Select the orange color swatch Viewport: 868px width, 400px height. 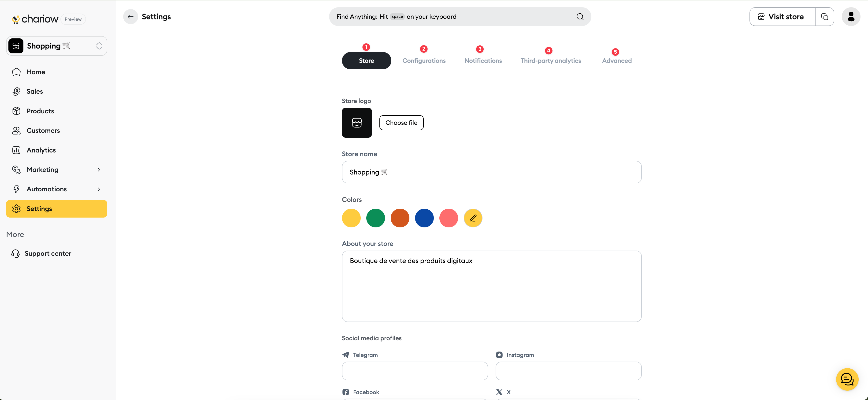tap(400, 218)
